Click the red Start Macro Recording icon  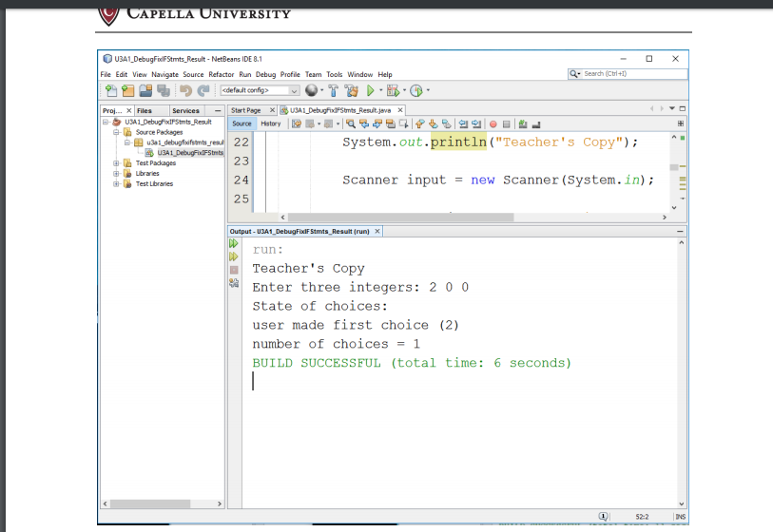[x=493, y=124]
